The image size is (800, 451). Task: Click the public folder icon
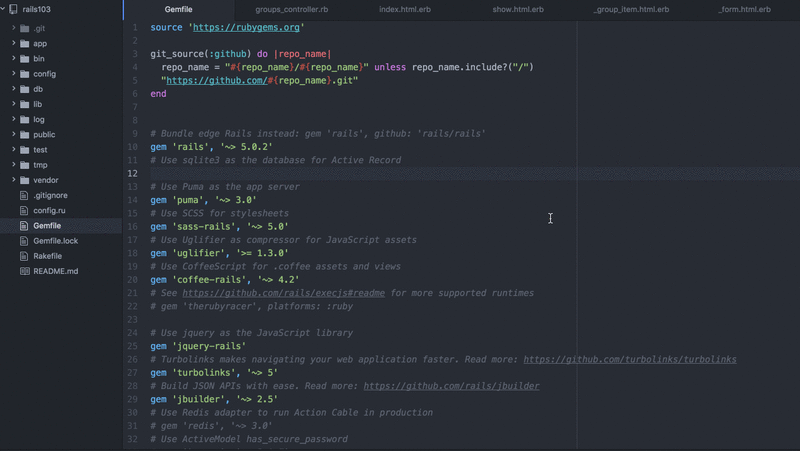tap(24, 135)
